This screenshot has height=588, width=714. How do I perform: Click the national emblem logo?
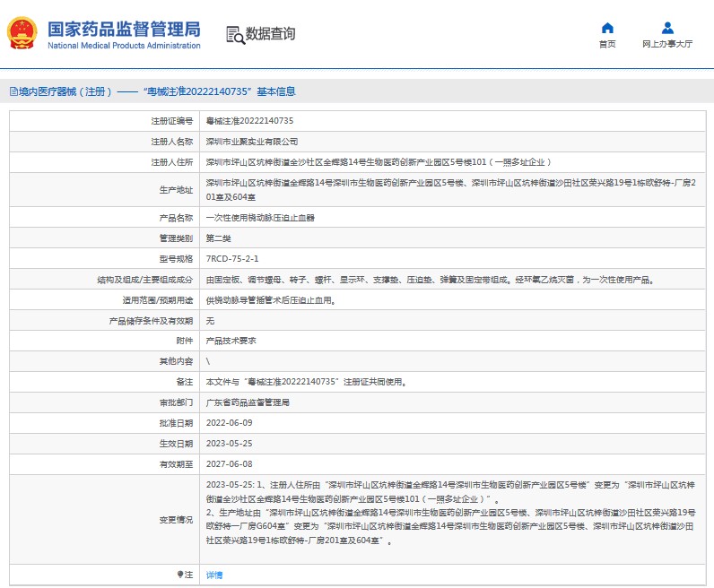[x=22, y=33]
